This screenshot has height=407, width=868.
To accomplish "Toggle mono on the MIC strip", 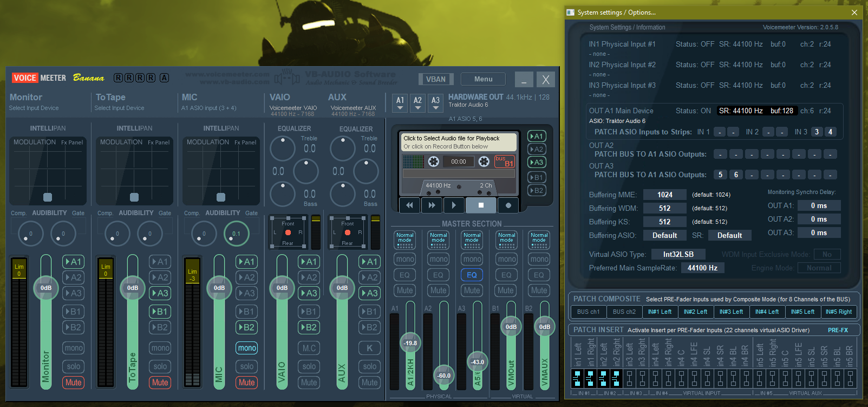I will (x=247, y=348).
